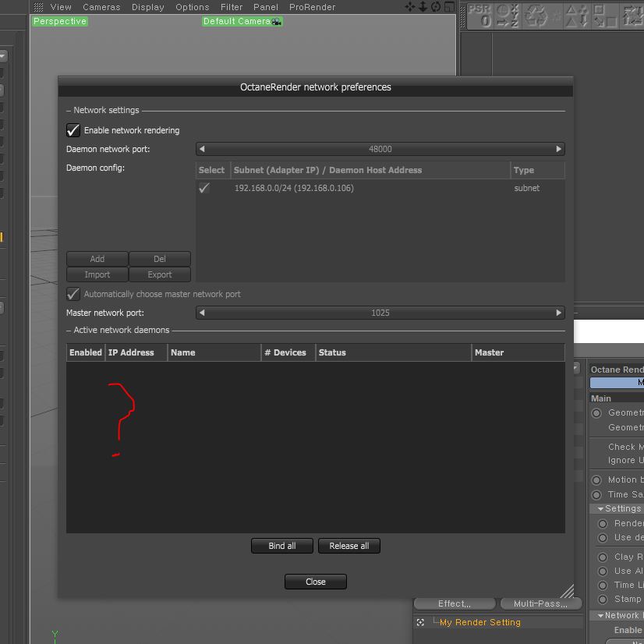Screen dimensions: 644x644
Task: Click the camera icon beside Default Camera label
Action: 277,21
